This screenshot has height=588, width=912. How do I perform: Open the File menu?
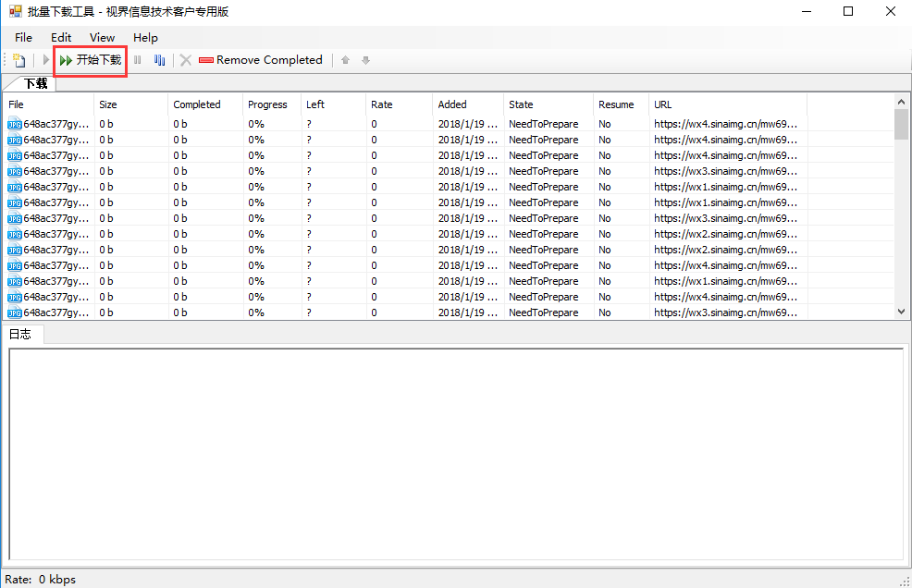pos(23,38)
